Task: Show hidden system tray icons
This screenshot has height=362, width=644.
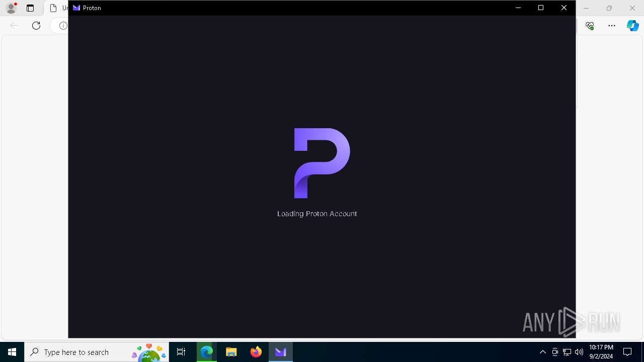Action: pyautogui.click(x=542, y=352)
